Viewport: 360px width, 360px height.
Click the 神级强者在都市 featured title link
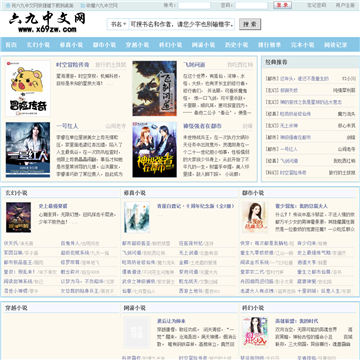pos(202,126)
